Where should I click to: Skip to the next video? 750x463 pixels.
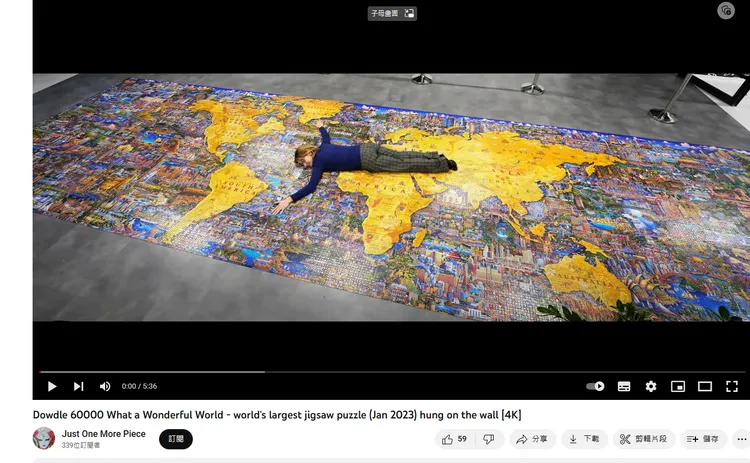pos(78,386)
